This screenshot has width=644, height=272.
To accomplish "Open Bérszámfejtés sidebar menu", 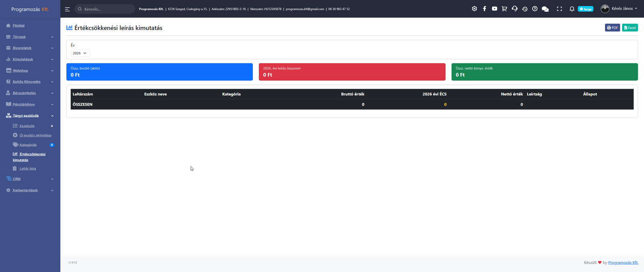I will [x=24, y=93].
